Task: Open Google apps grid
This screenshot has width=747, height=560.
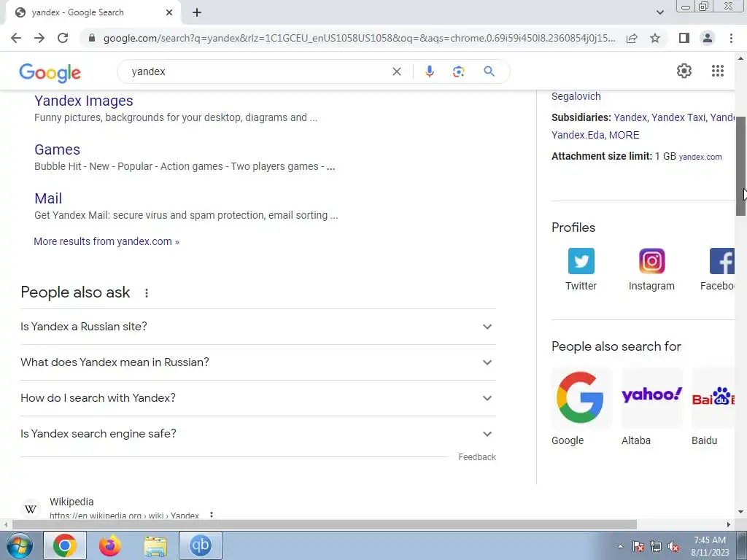Action: coord(718,71)
